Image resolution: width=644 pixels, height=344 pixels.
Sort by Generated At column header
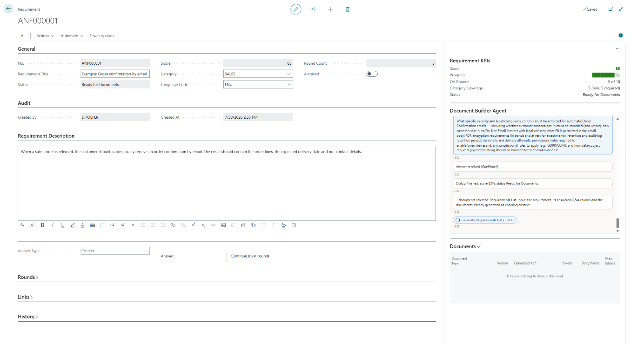(x=525, y=263)
